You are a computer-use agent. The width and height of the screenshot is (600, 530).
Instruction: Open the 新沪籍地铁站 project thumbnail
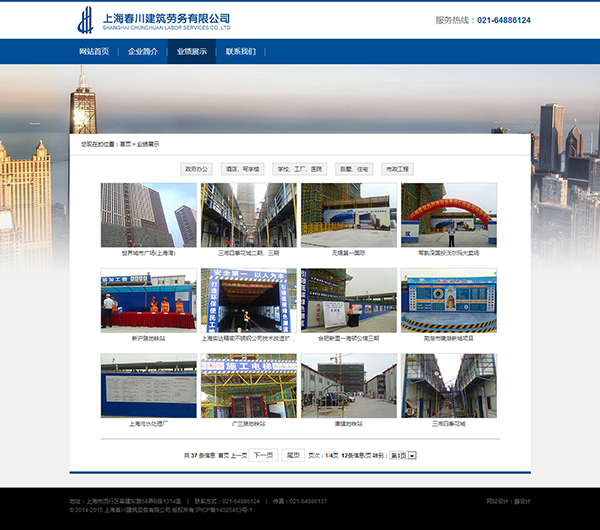pos(148,301)
